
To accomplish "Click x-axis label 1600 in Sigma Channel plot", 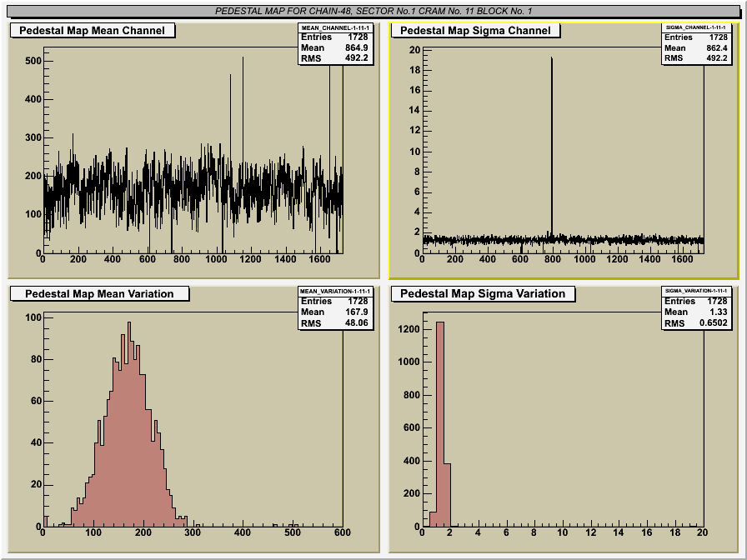I will point(682,259).
